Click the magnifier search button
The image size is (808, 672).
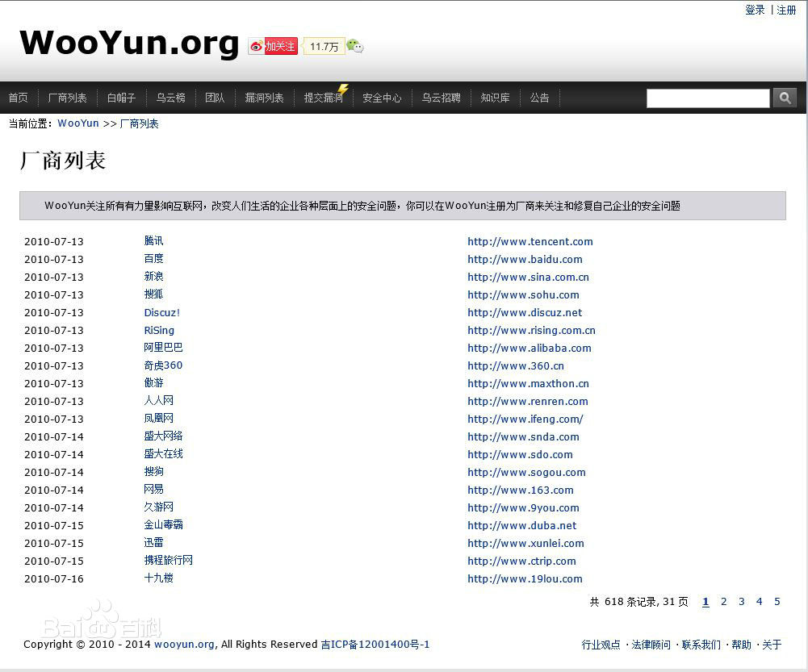tap(785, 98)
